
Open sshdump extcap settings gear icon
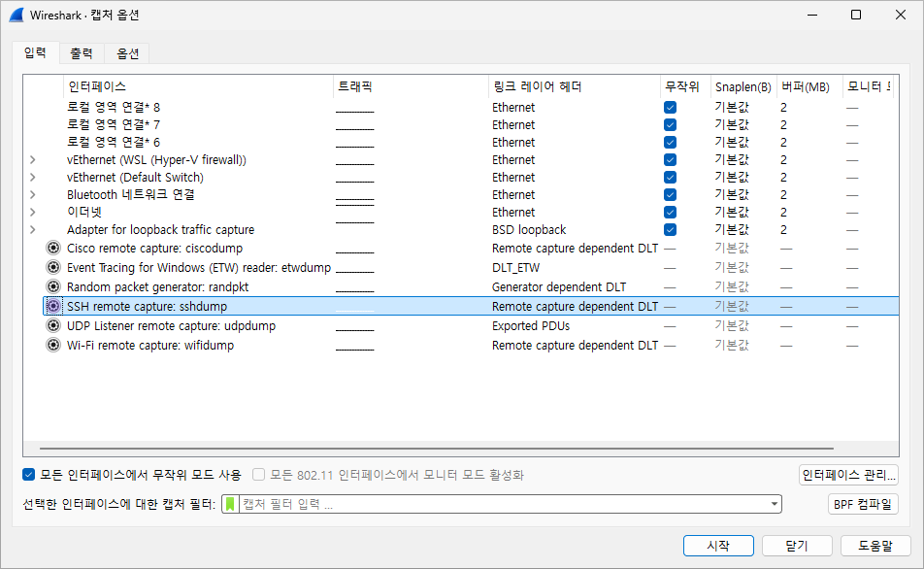(53, 306)
